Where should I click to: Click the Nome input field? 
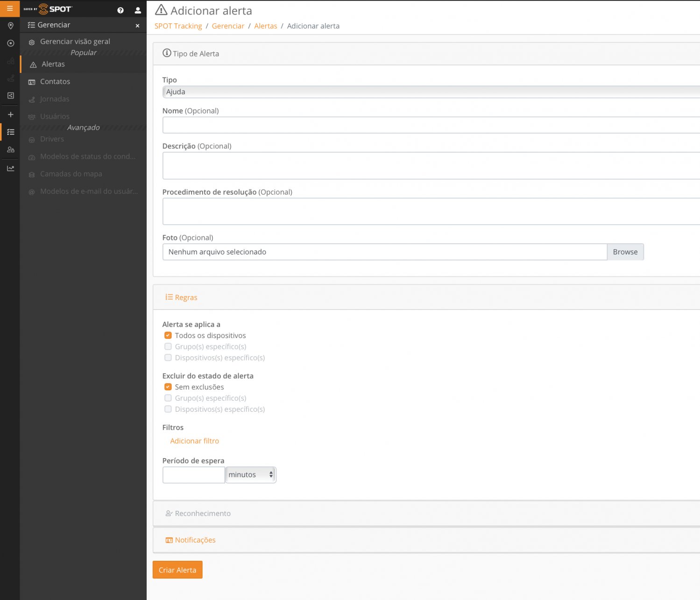click(x=430, y=125)
